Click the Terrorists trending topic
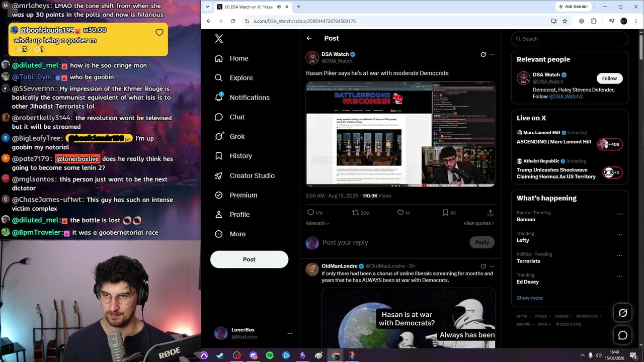 pos(528,261)
